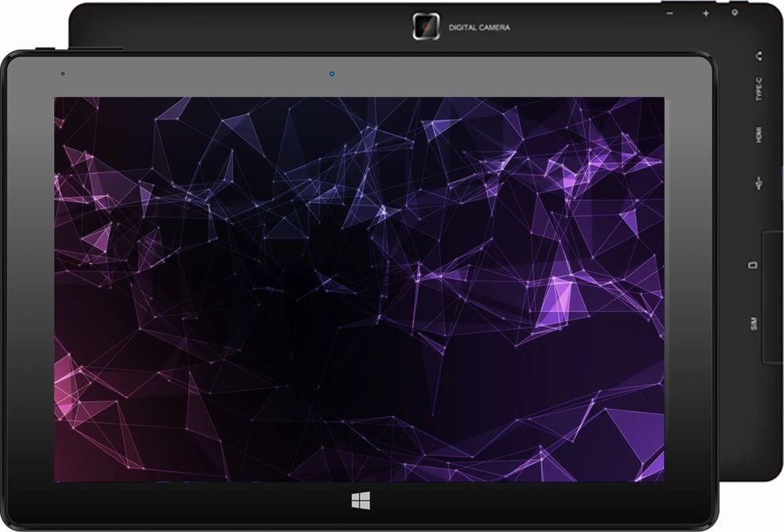Click the rear digital camera lens
Screen dimensions: 784x532
[426, 26]
